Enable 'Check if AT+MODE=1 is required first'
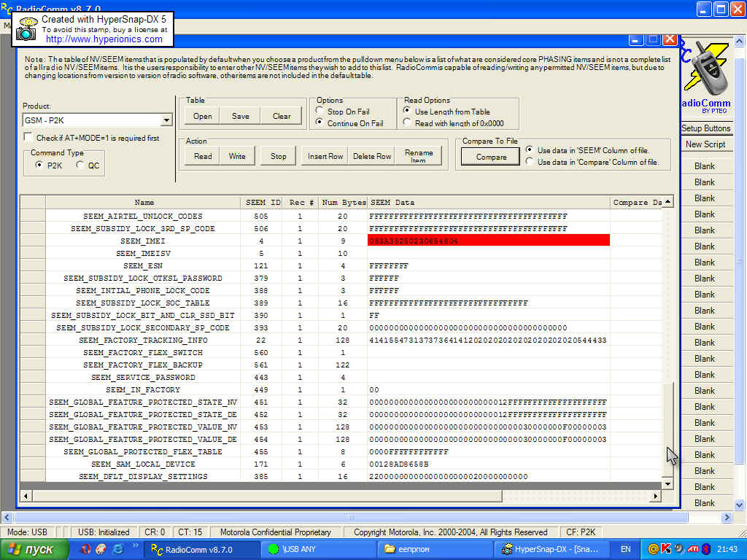The width and height of the screenshot is (747, 560). [x=28, y=138]
